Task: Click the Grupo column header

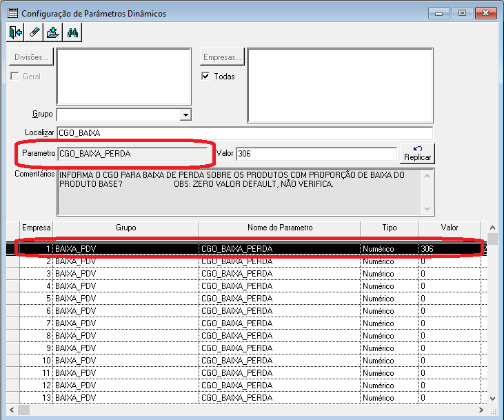Action: tap(125, 228)
